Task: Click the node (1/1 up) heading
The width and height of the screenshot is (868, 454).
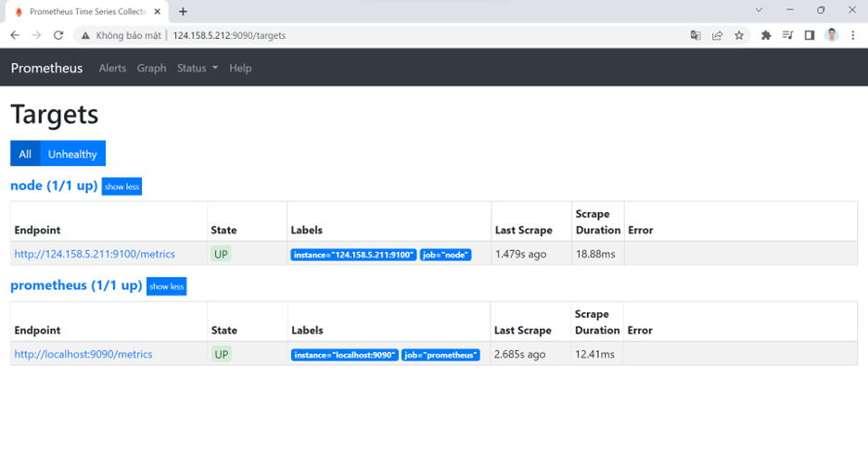Action: pos(54,186)
